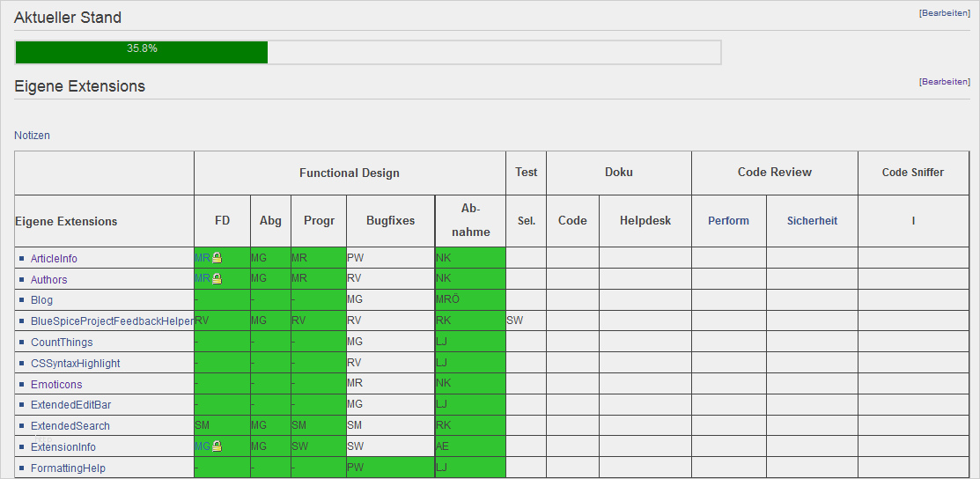Screen dimensions: 980x479
Task: Select the CountThings extension link
Action: [62, 343]
